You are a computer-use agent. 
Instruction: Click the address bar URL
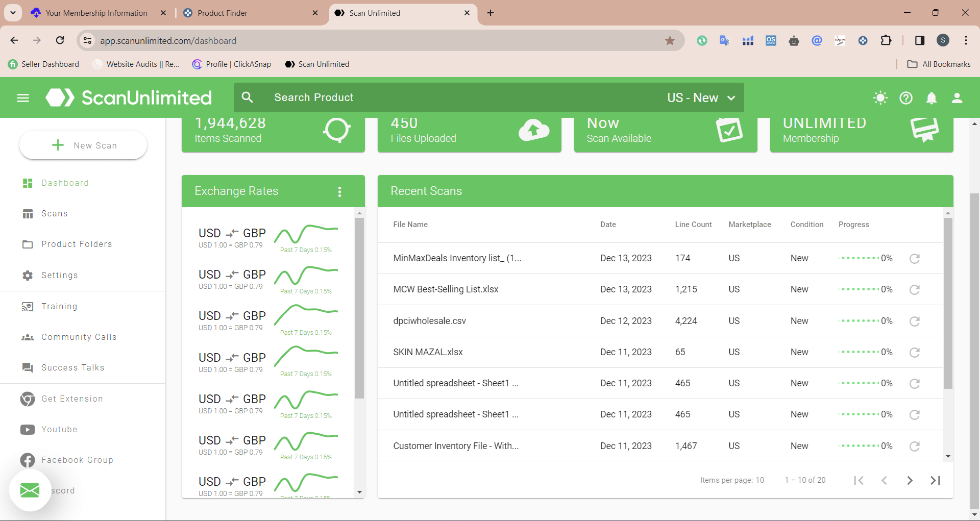tap(168, 40)
